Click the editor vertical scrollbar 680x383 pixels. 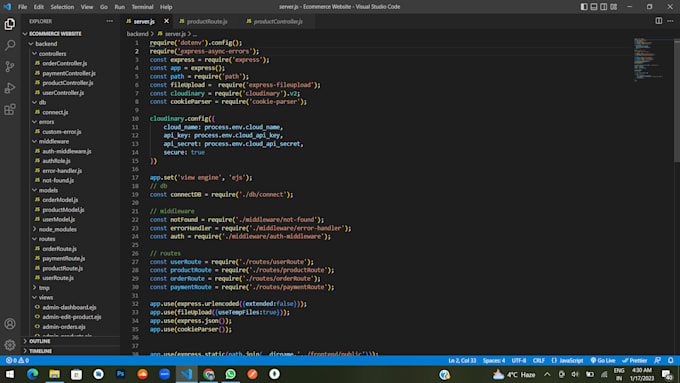[x=677, y=100]
